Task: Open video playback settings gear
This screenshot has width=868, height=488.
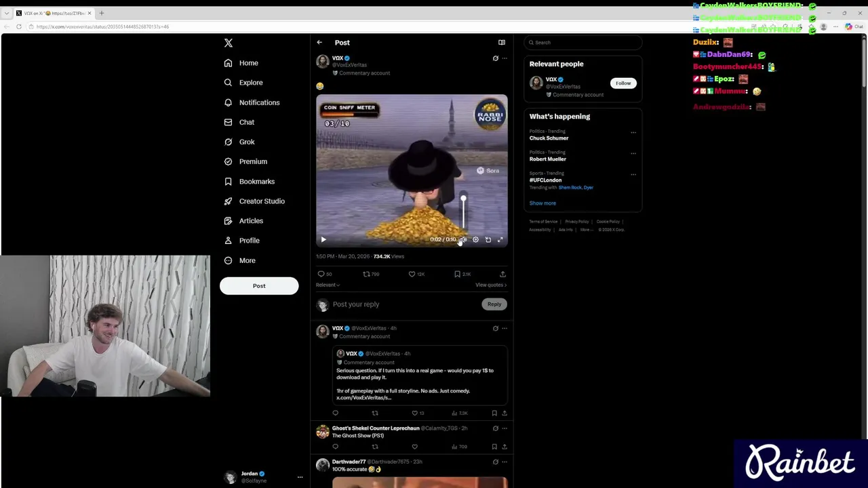Action: 475,240
